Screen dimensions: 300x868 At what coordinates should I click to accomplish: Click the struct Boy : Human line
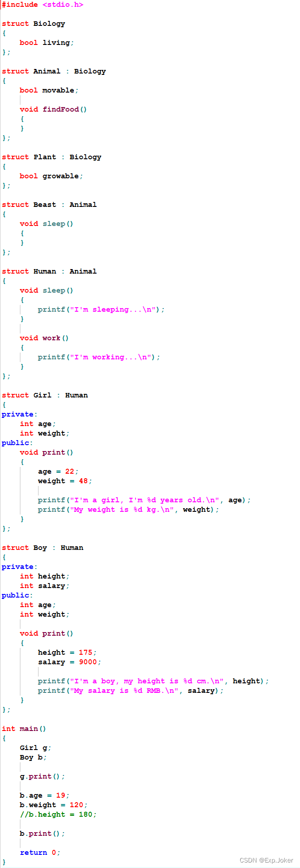[43, 548]
